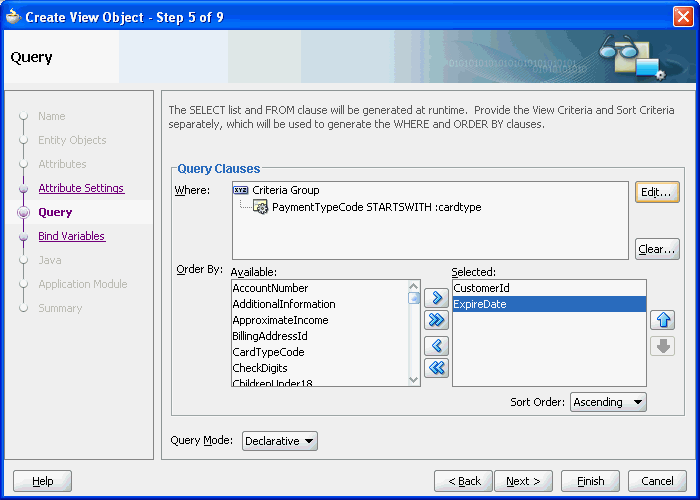Select CardTypeCode in Available list

coord(320,352)
